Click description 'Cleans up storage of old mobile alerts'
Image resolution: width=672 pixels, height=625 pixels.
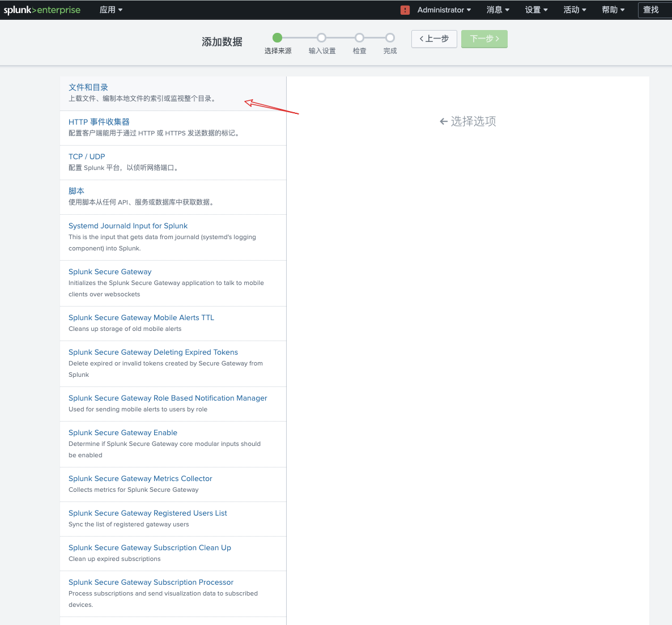125,329
